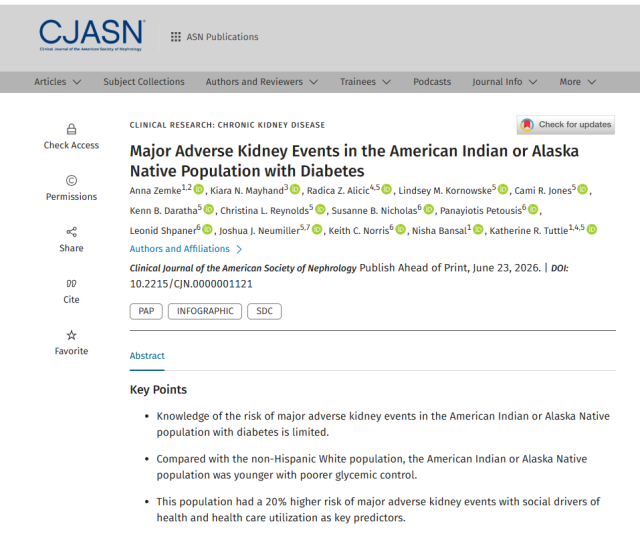Click the Share icon
Image resolution: width=640 pixels, height=534 pixels.
pyautogui.click(x=71, y=232)
